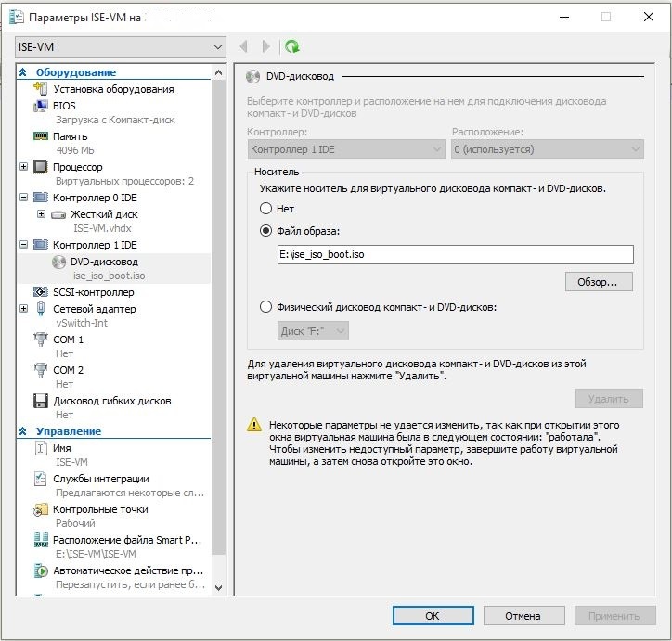Open Службы интеграции settings item

tap(100, 479)
